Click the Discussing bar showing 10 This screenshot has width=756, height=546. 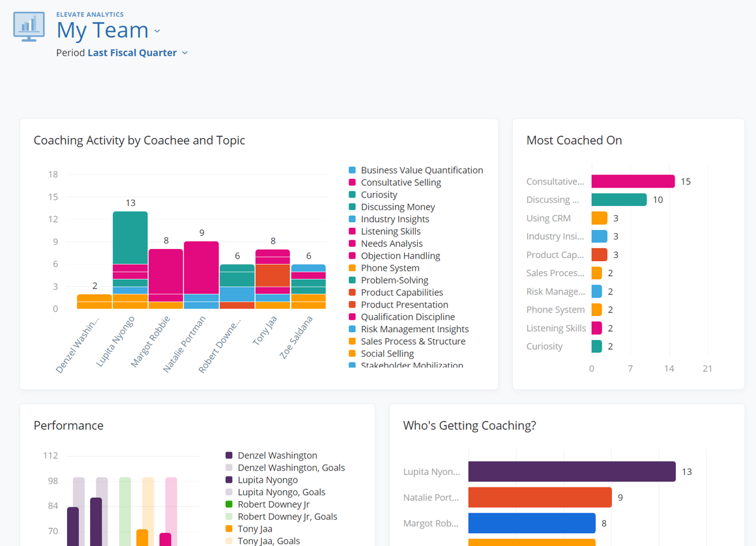coord(619,199)
